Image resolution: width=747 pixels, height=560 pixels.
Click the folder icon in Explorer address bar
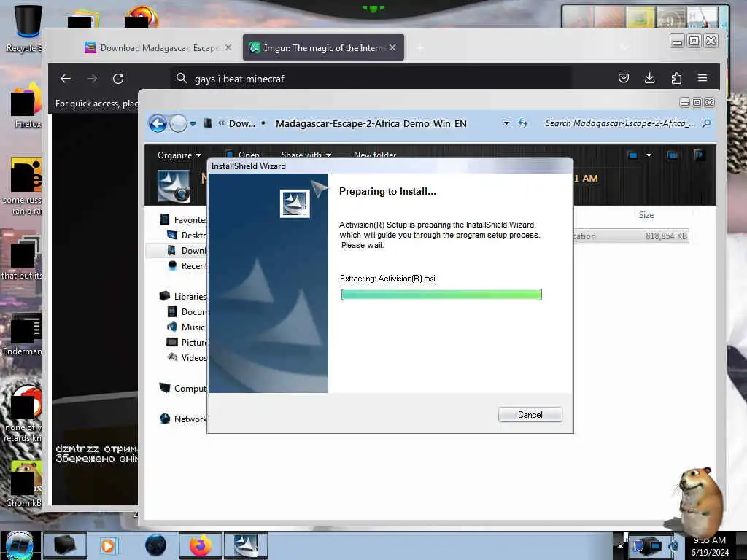(x=208, y=123)
